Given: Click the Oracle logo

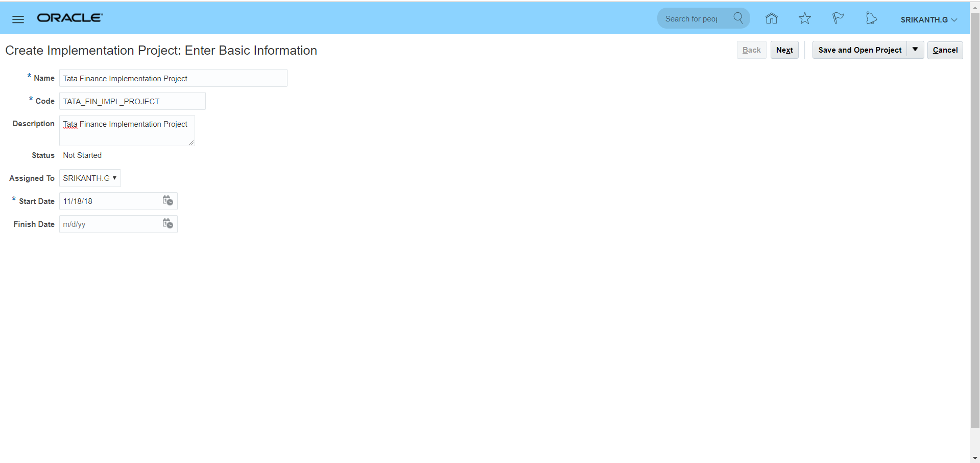Looking at the screenshot, I should (70, 18).
